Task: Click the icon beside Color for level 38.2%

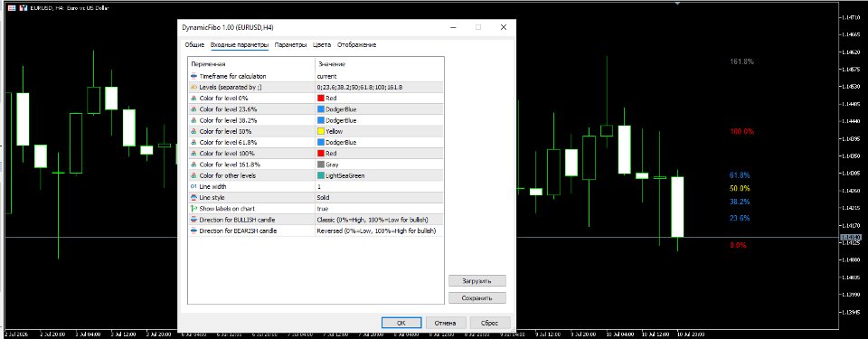Action: tap(193, 120)
